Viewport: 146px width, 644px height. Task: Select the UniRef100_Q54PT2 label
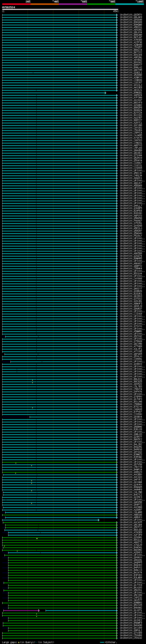[131, 505]
